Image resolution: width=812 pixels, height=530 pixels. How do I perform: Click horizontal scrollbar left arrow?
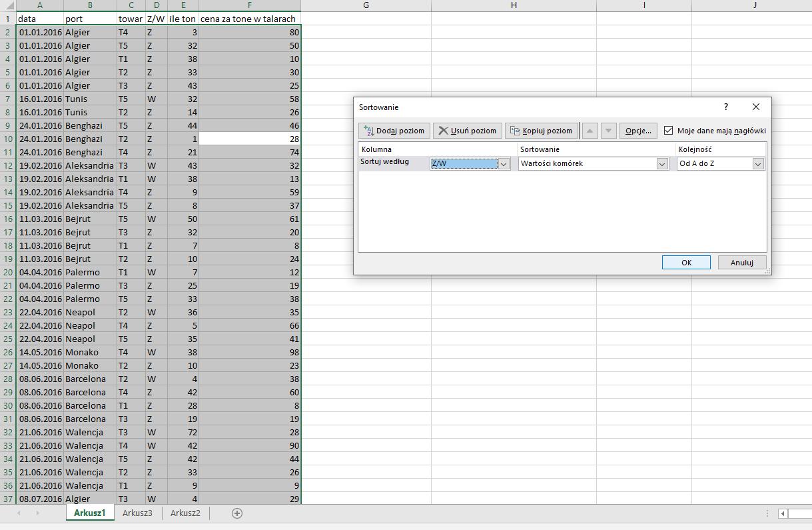pyautogui.click(x=783, y=513)
